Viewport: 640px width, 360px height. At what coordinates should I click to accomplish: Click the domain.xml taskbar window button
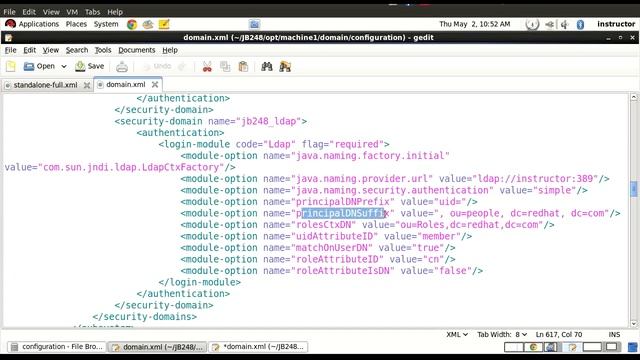pyautogui.click(x=158, y=347)
